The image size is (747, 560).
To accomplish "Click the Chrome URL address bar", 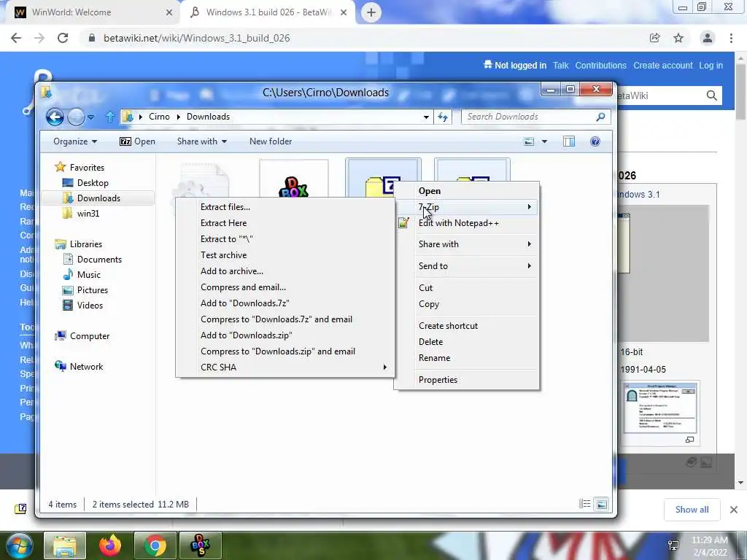I will [x=362, y=38].
